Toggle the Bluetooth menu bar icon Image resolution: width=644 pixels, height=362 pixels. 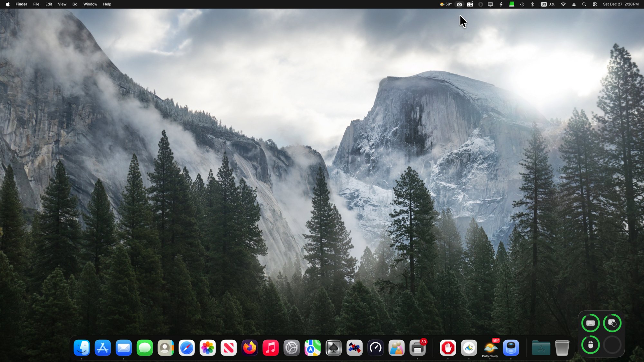click(x=532, y=4)
